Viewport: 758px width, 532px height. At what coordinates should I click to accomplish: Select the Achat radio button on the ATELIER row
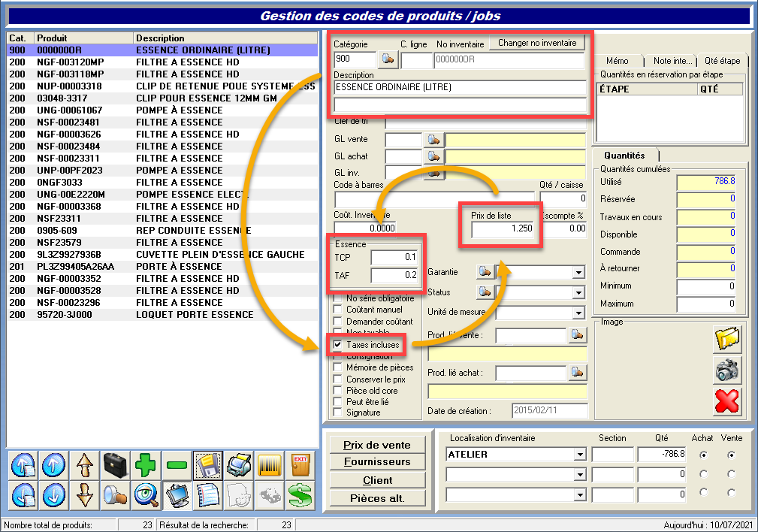[703, 455]
